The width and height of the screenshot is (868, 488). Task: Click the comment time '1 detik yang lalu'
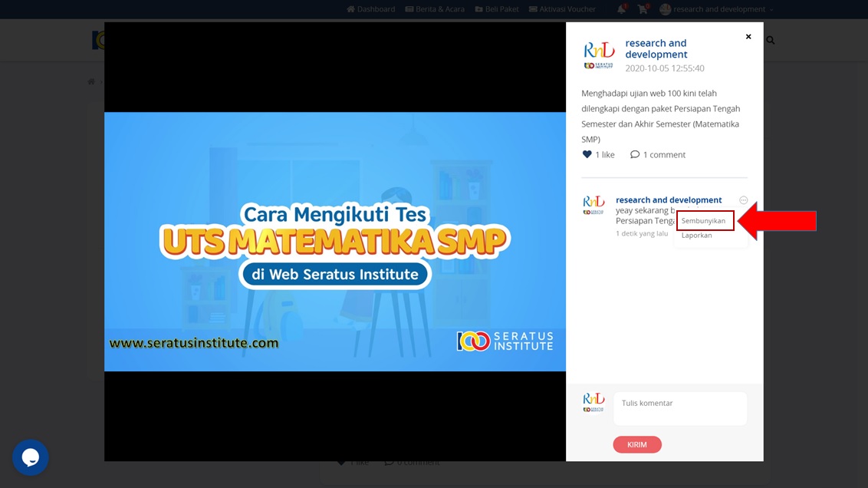click(642, 234)
